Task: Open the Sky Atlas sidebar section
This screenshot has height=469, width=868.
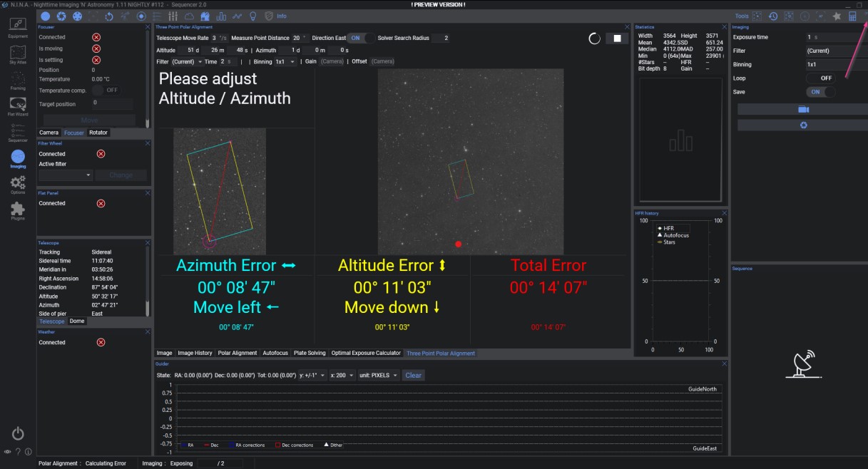Action: pos(18,55)
